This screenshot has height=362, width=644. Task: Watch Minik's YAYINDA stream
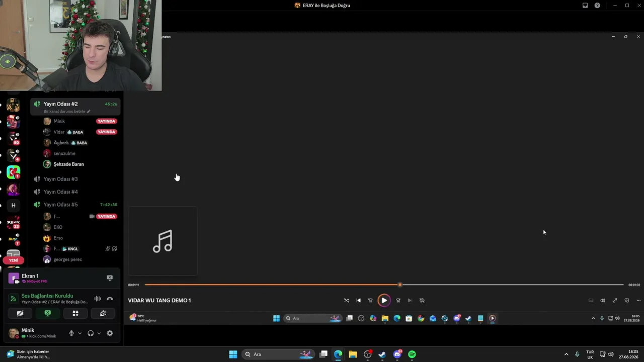[x=106, y=121]
